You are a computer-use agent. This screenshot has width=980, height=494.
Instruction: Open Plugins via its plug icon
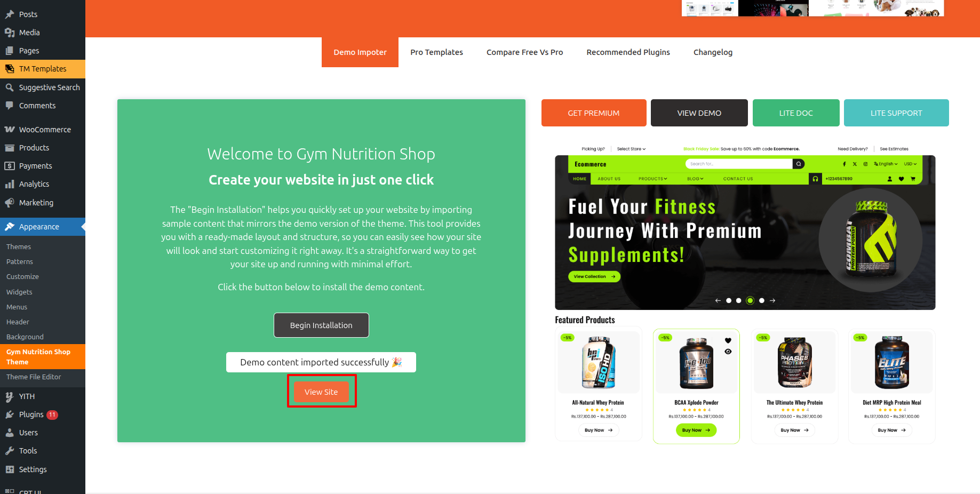[x=10, y=415]
